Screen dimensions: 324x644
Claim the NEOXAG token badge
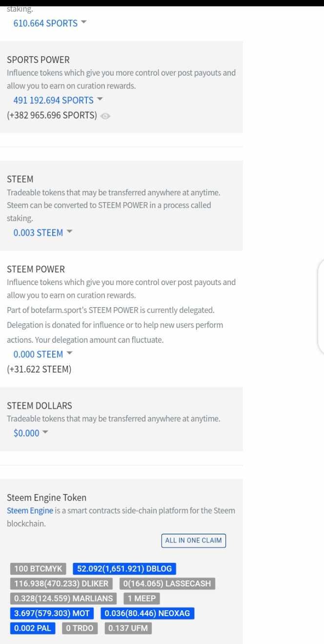click(148, 613)
